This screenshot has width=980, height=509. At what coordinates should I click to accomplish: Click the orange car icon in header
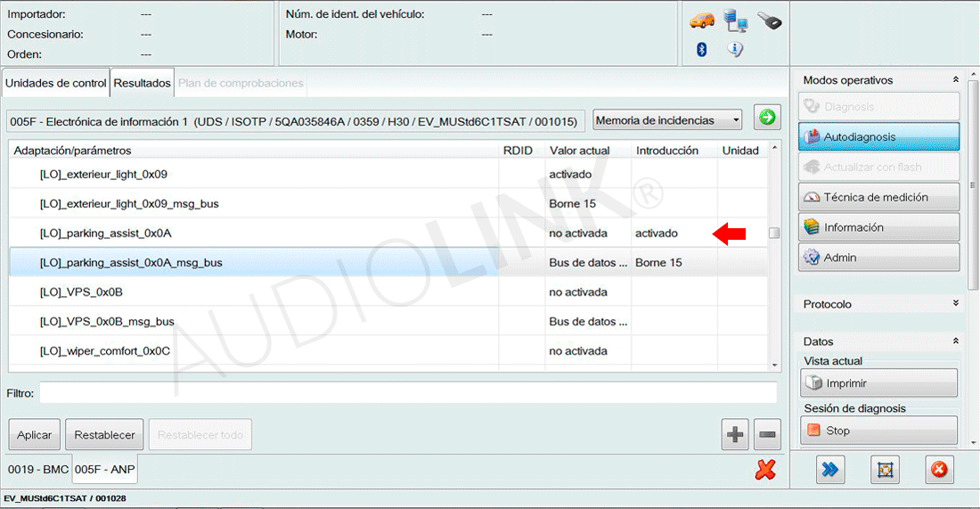click(702, 21)
